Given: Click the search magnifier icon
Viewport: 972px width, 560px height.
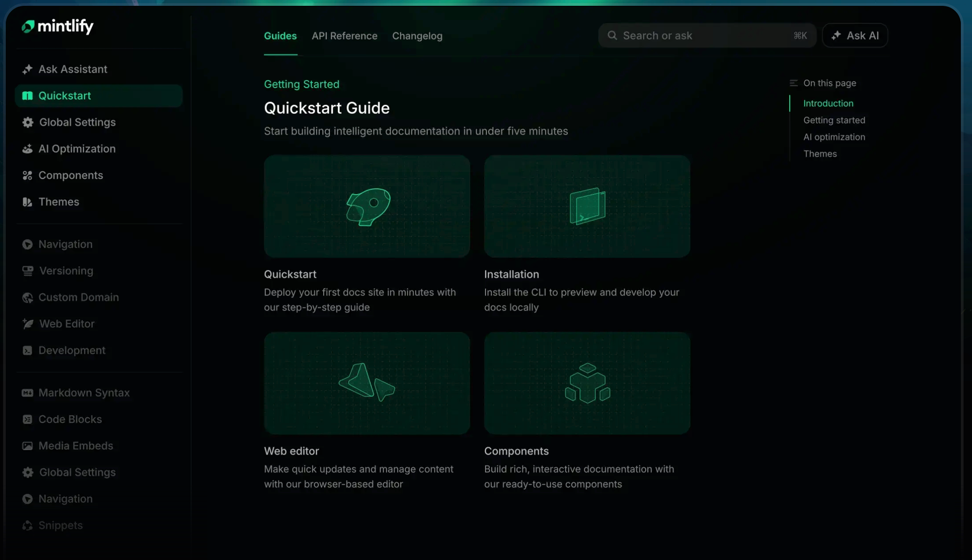Looking at the screenshot, I should [612, 35].
